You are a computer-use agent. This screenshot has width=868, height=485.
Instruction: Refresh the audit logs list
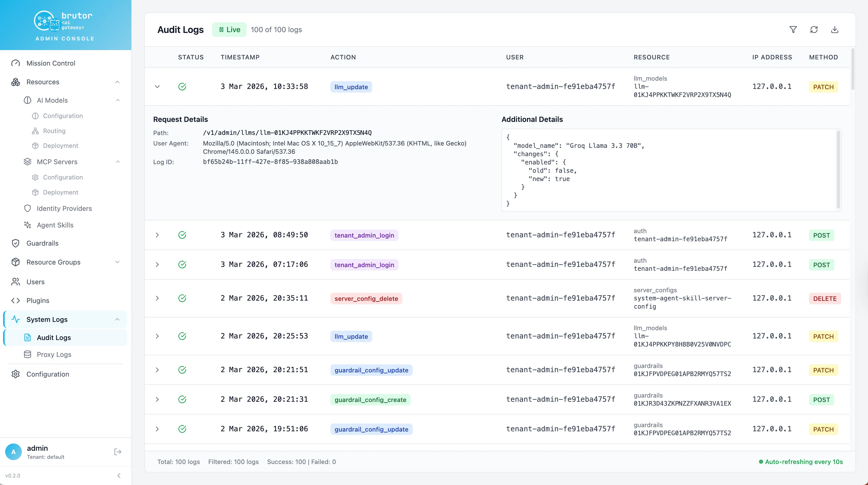pyautogui.click(x=814, y=30)
